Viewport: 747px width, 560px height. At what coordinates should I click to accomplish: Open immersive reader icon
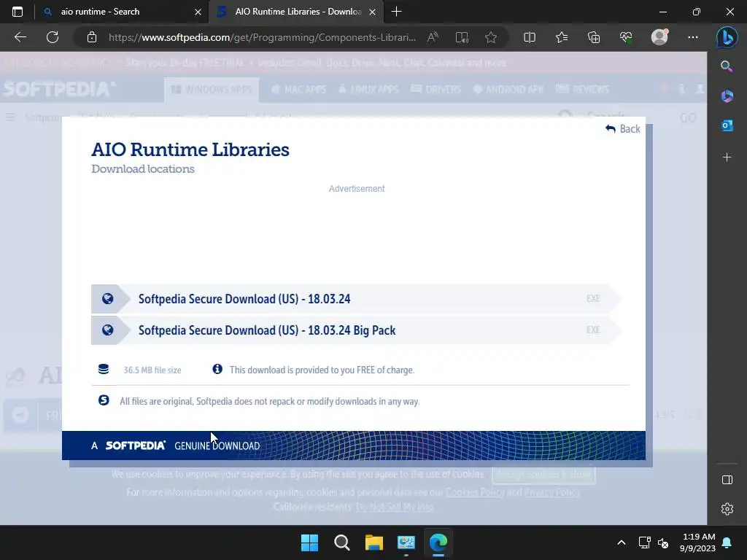(x=462, y=37)
